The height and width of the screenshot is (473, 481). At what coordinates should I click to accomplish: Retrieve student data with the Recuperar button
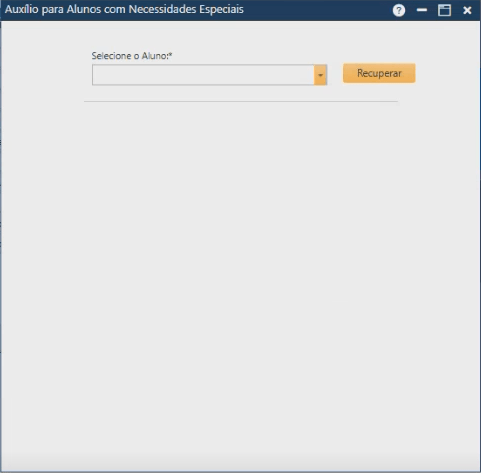[379, 73]
